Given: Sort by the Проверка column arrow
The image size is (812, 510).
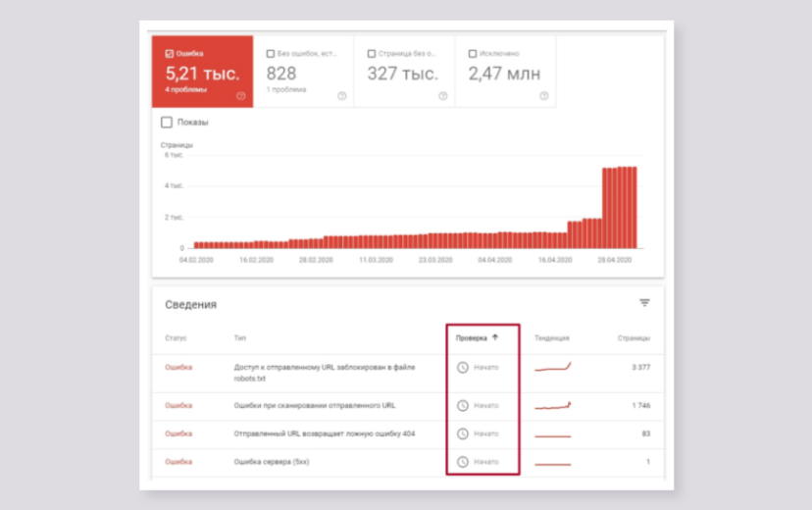Looking at the screenshot, I should pyautogui.click(x=495, y=337).
